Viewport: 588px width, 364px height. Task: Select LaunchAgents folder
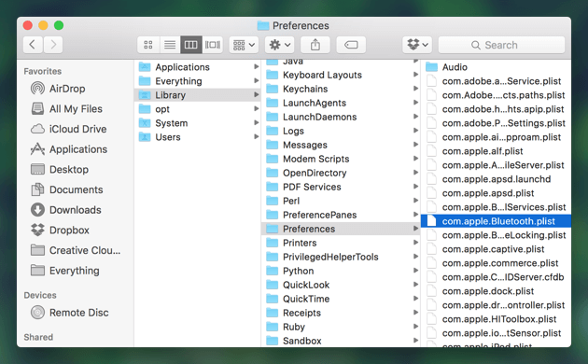(x=341, y=103)
